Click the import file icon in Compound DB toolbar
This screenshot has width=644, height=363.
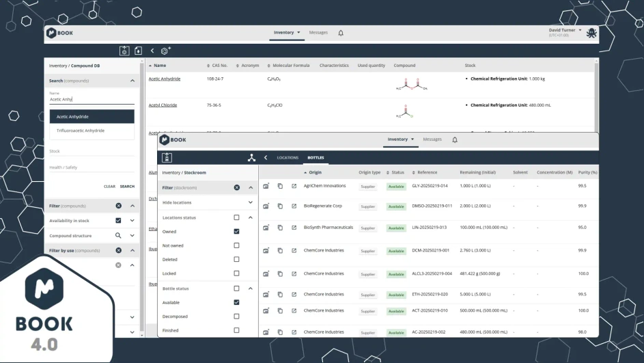tap(138, 51)
